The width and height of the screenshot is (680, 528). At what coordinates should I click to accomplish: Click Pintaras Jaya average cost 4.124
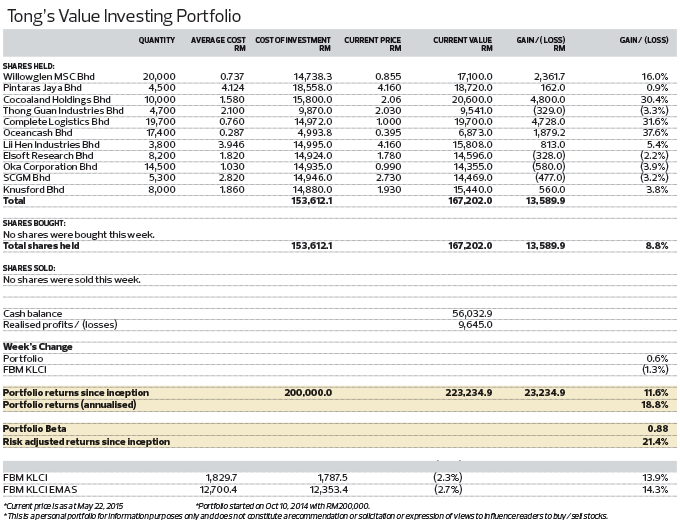coord(233,88)
